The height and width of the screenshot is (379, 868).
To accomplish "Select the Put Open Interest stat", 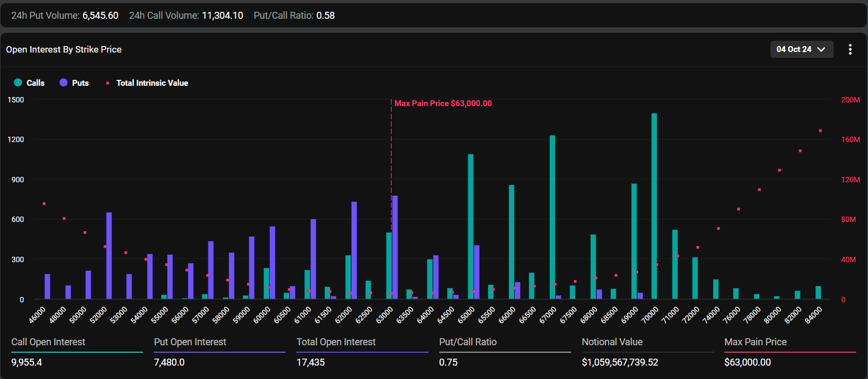I will tap(190, 342).
